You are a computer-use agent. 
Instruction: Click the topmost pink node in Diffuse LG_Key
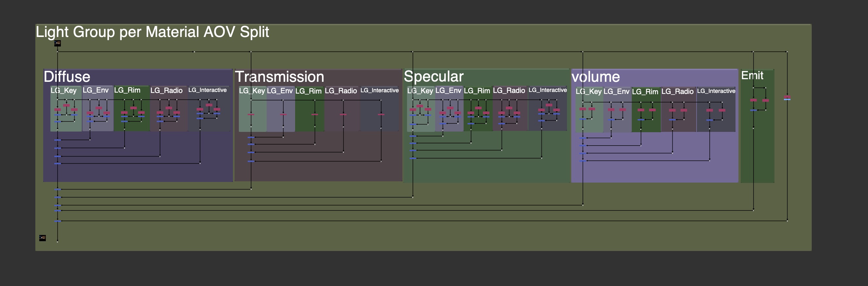(66, 105)
